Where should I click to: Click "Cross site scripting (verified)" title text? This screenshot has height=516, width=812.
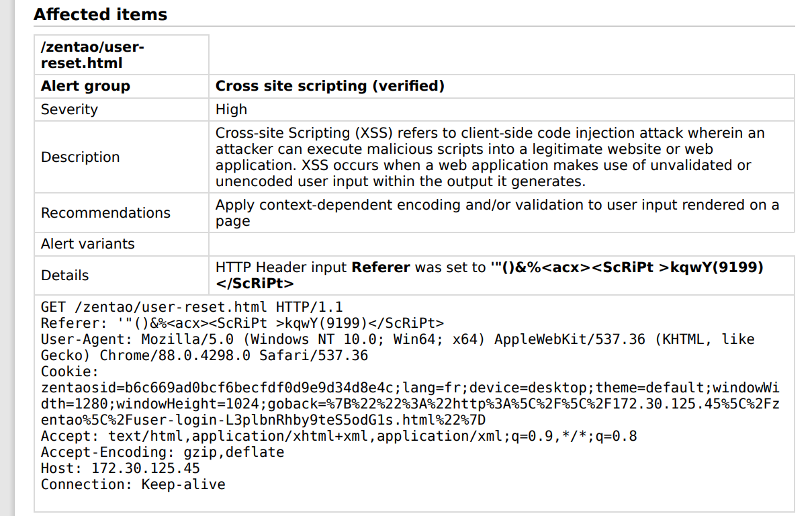tap(330, 86)
